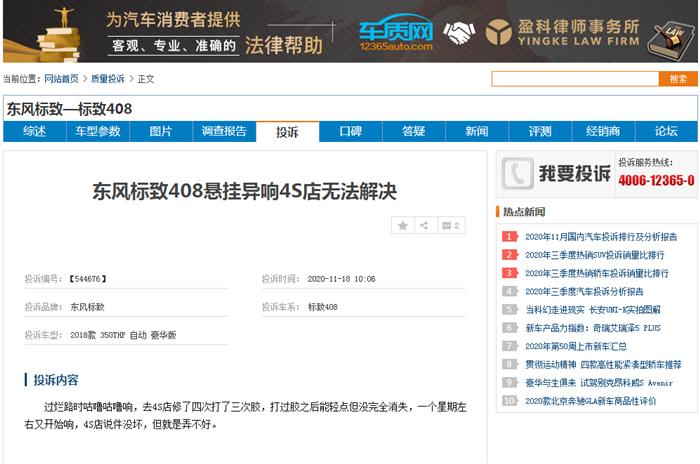Open the 论坛 tab
This screenshot has height=464, width=700.
[666, 131]
